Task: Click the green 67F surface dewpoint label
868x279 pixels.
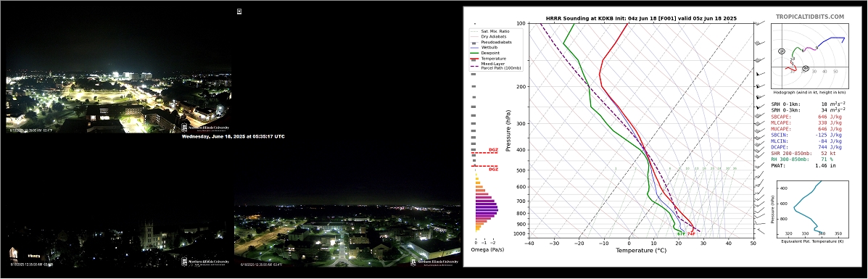Action: click(681, 233)
